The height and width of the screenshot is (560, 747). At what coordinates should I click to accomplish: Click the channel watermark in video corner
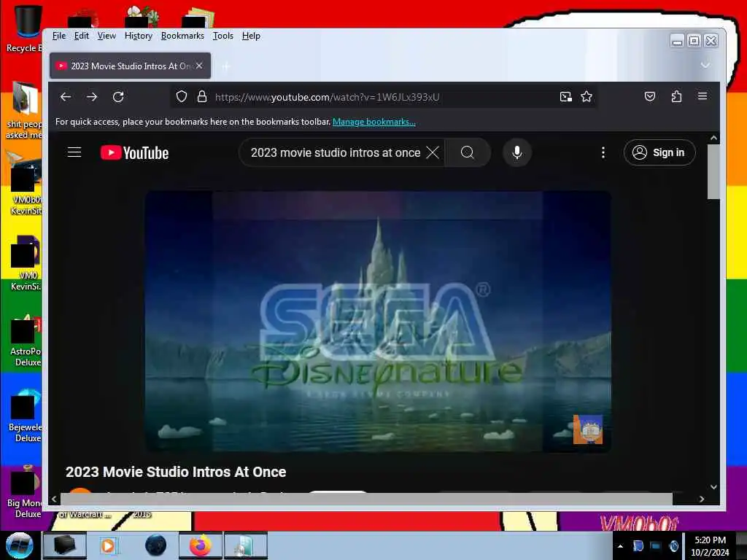[x=588, y=429]
